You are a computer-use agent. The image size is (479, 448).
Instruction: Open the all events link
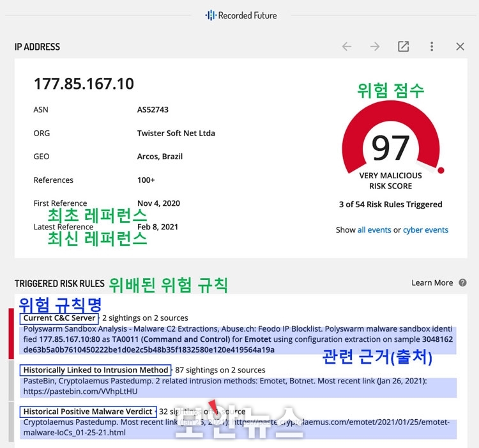pos(374,230)
